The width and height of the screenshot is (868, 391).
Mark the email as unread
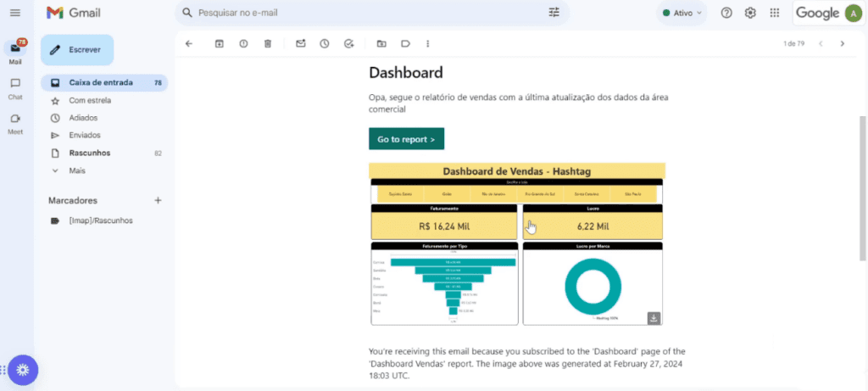[x=301, y=44]
